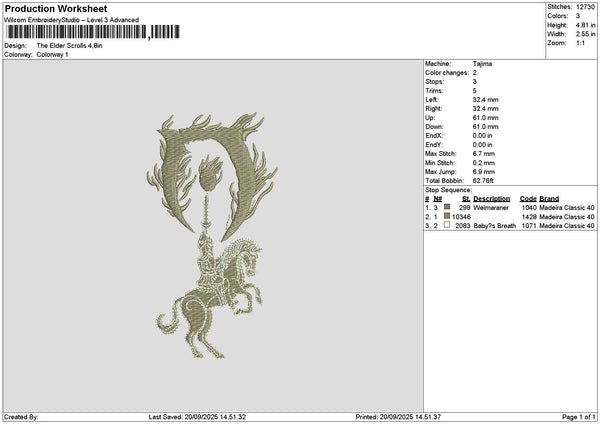
Task: Click the Stitches value "12730"
Action: click(585, 7)
